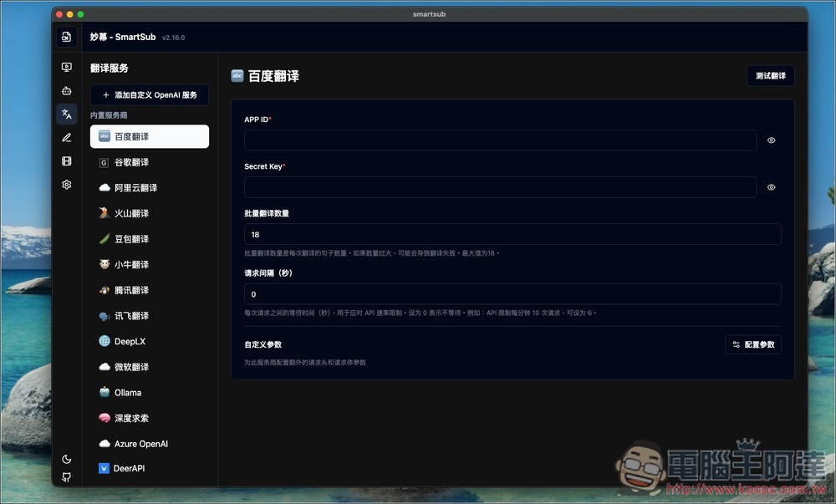This screenshot has width=836, height=504.
Task: Choose DeerAPI from provider list
Action: point(150,468)
